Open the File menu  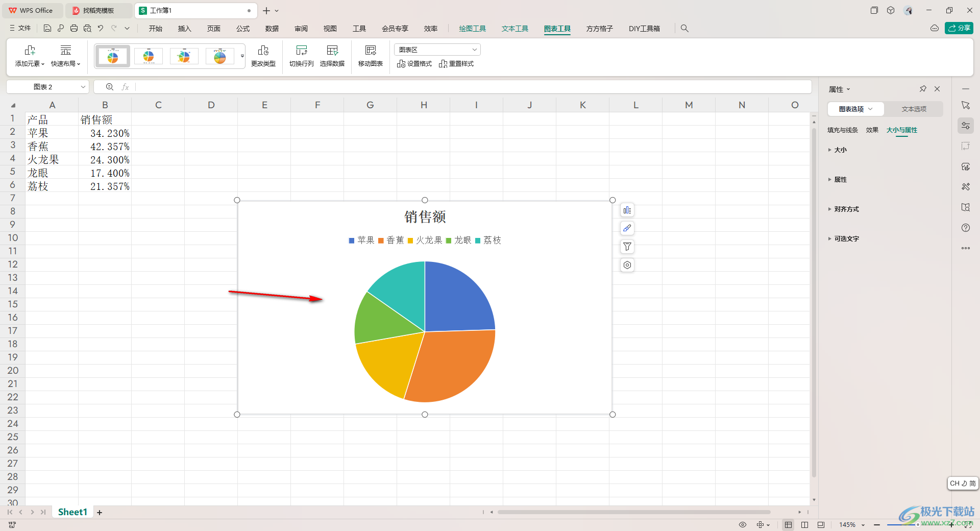click(x=20, y=29)
